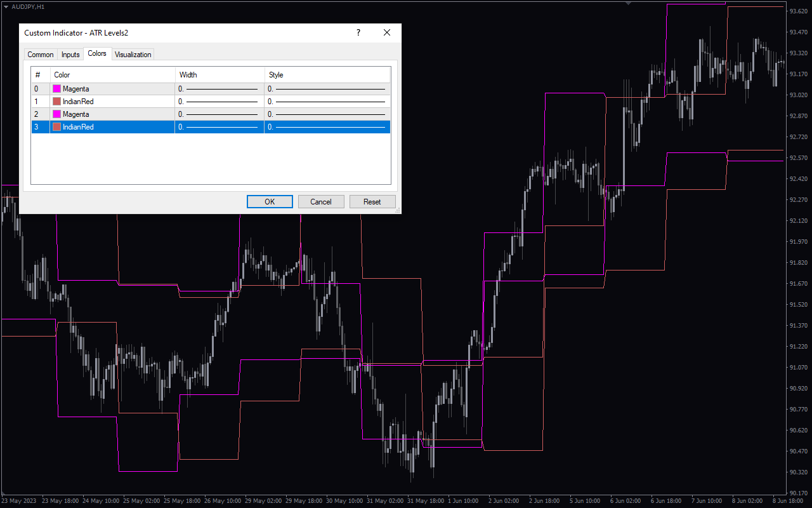Click the OK button

(270, 201)
